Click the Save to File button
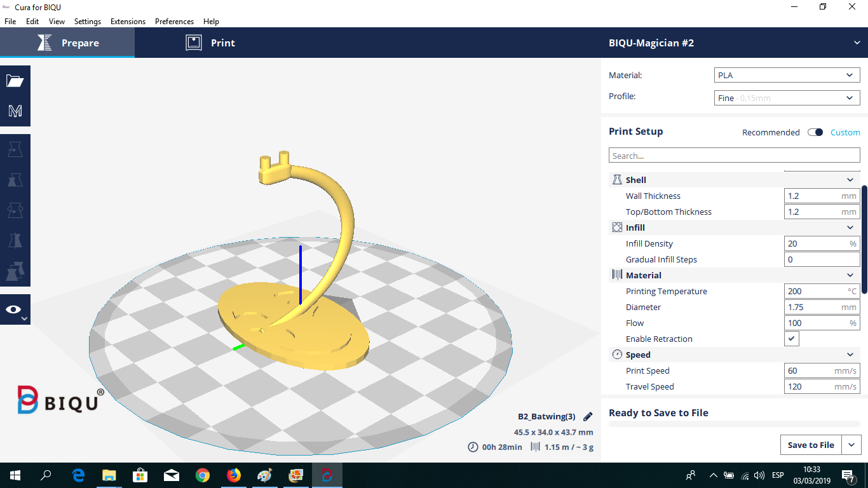This screenshot has height=488, width=868. 811,445
